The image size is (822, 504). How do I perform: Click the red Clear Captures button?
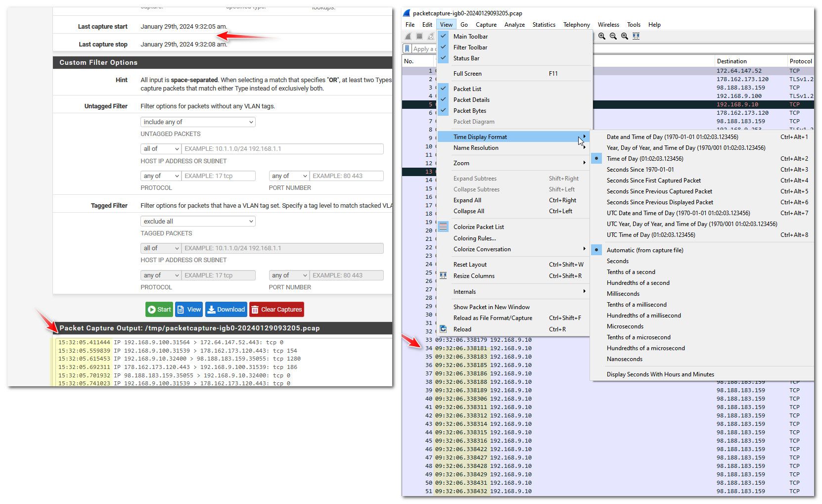coord(276,310)
